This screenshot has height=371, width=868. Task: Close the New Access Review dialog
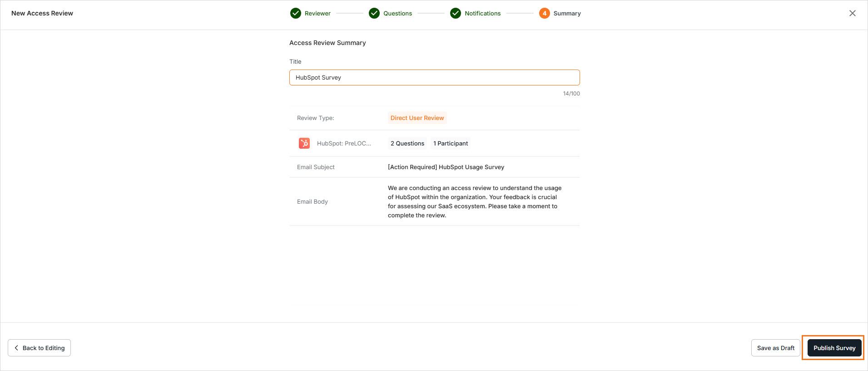pos(853,13)
